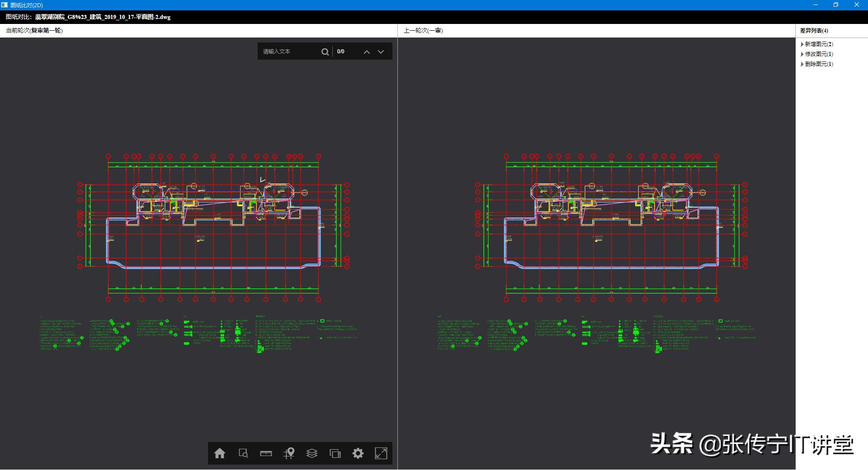Enter fullscreen with the expand icon
The image size is (868, 470).
[382, 453]
